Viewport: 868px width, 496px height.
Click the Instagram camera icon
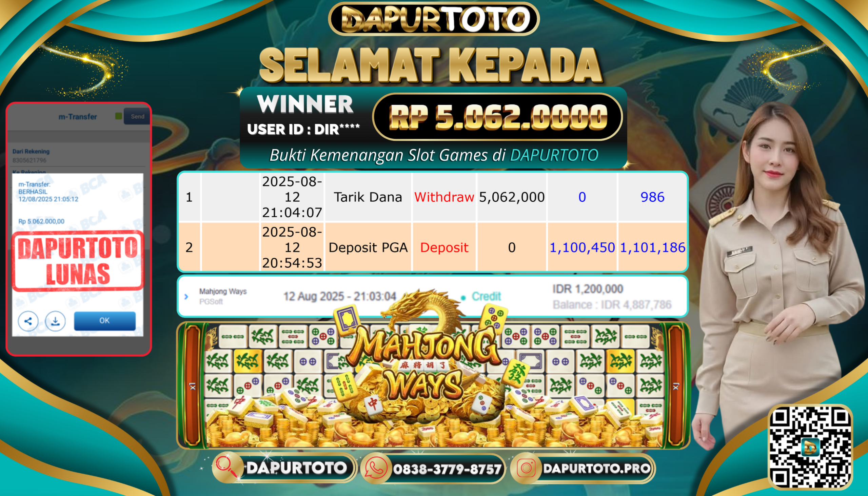526,468
